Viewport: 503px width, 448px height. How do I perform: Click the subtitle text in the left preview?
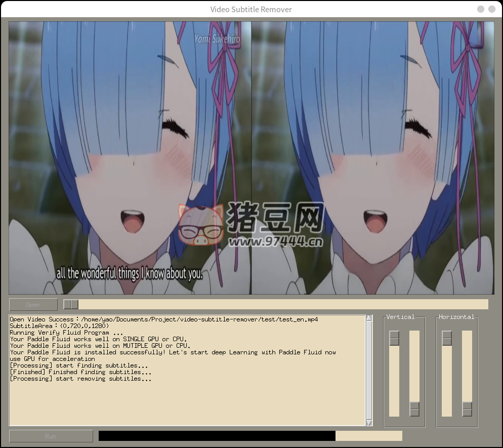(x=130, y=274)
